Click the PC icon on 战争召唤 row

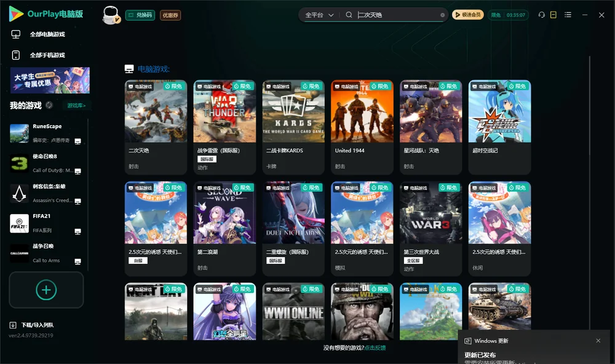coord(77,262)
